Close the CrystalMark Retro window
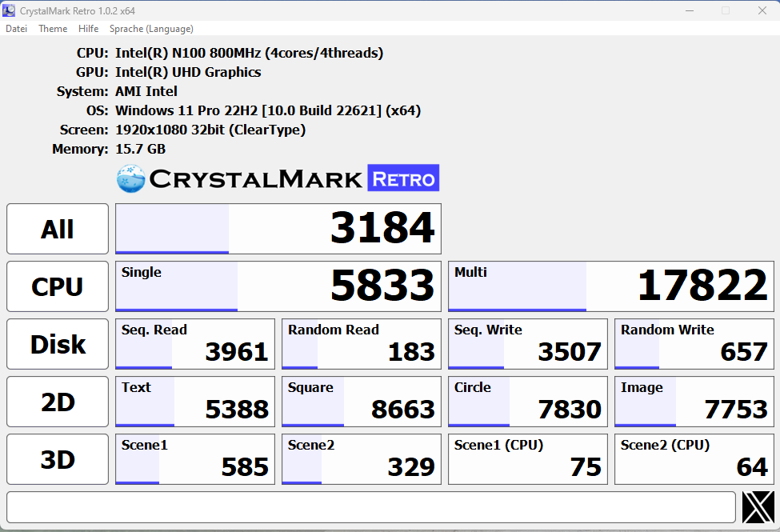 pos(762,10)
